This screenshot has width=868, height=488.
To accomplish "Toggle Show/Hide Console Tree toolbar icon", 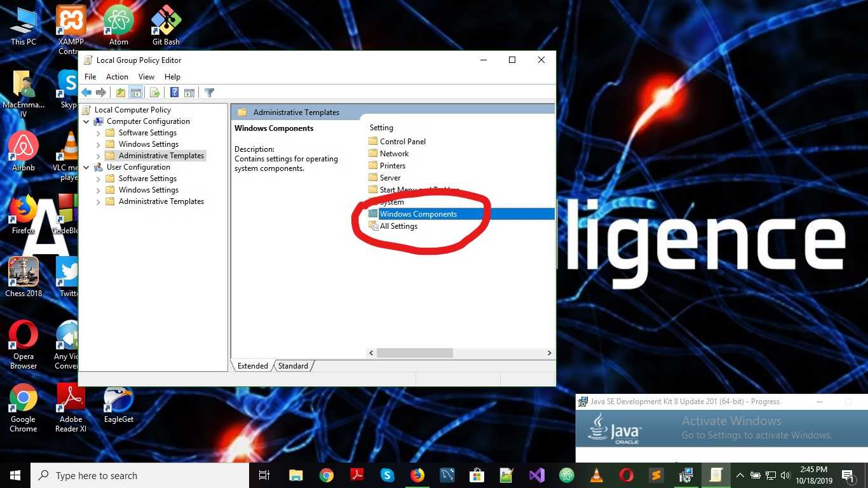I will point(135,93).
